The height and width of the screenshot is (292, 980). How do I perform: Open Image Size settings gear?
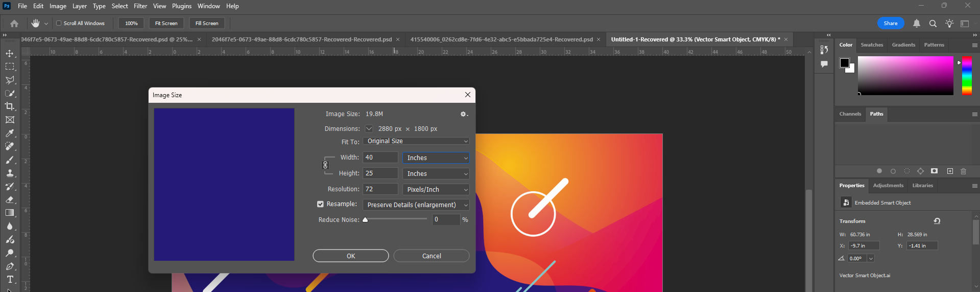[x=464, y=114]
